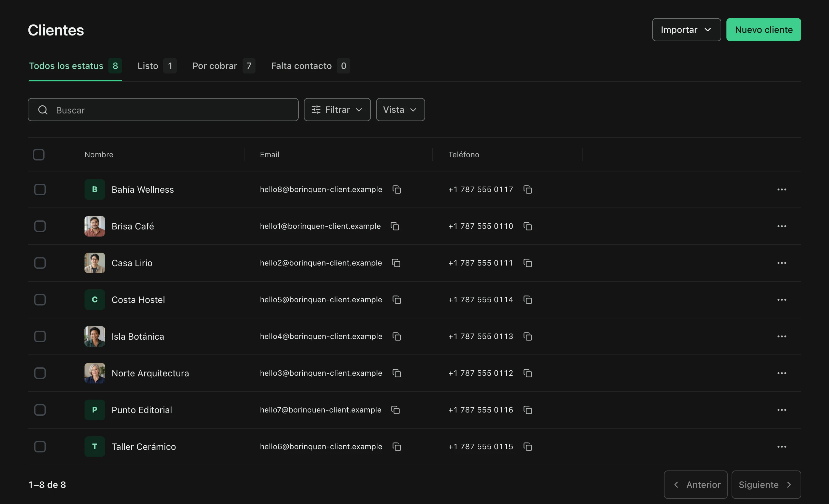The image size is (829, 504).
Task: Go to Siguiente page
Action: [766, 484]
